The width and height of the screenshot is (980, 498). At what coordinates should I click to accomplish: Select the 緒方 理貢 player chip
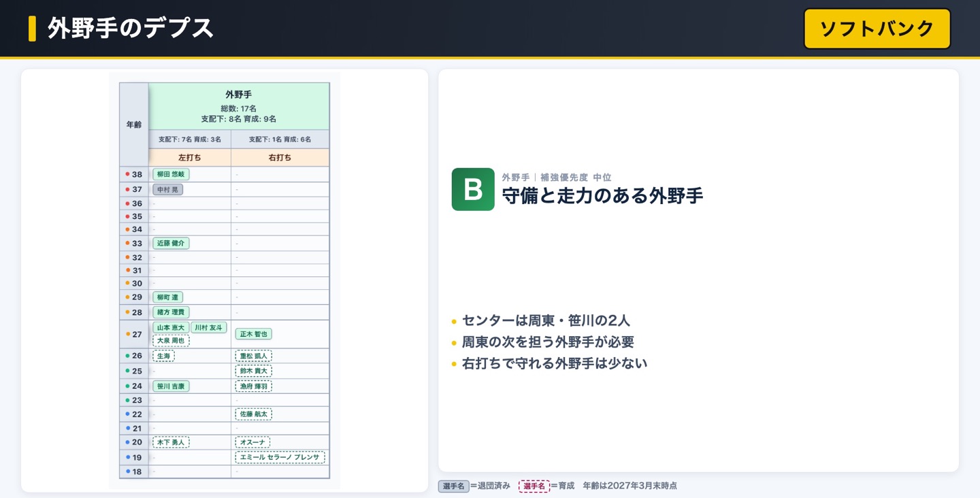[x=171, y=312]
